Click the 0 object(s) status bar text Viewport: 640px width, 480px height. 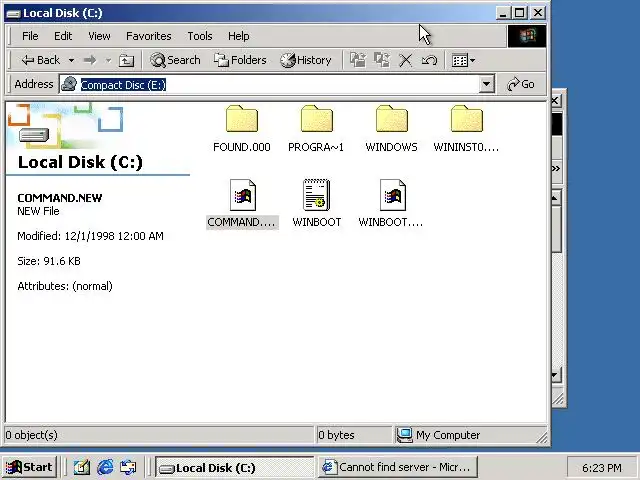[x=31, y=435]
